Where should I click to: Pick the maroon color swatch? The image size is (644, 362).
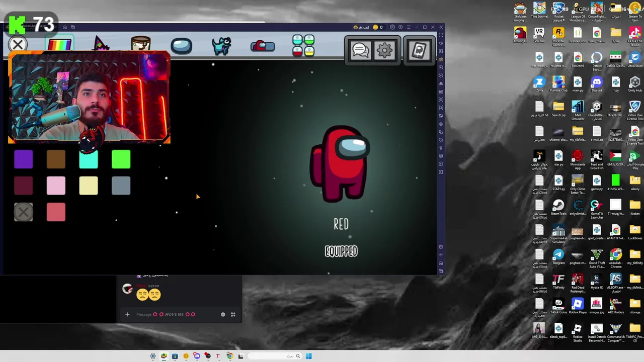point(24,186)
